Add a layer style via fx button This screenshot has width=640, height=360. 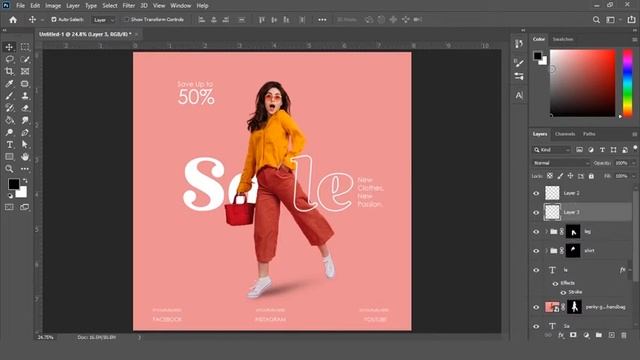561,335
